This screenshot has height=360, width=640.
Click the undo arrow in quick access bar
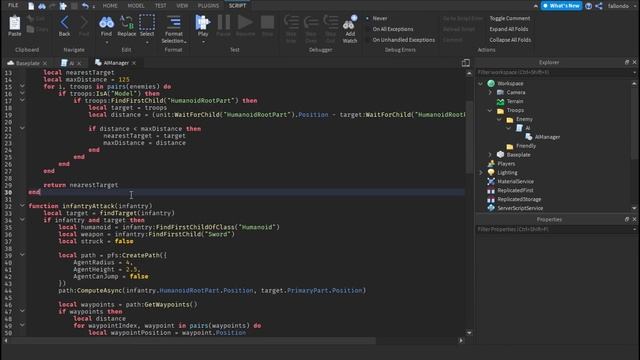[85, 6]
